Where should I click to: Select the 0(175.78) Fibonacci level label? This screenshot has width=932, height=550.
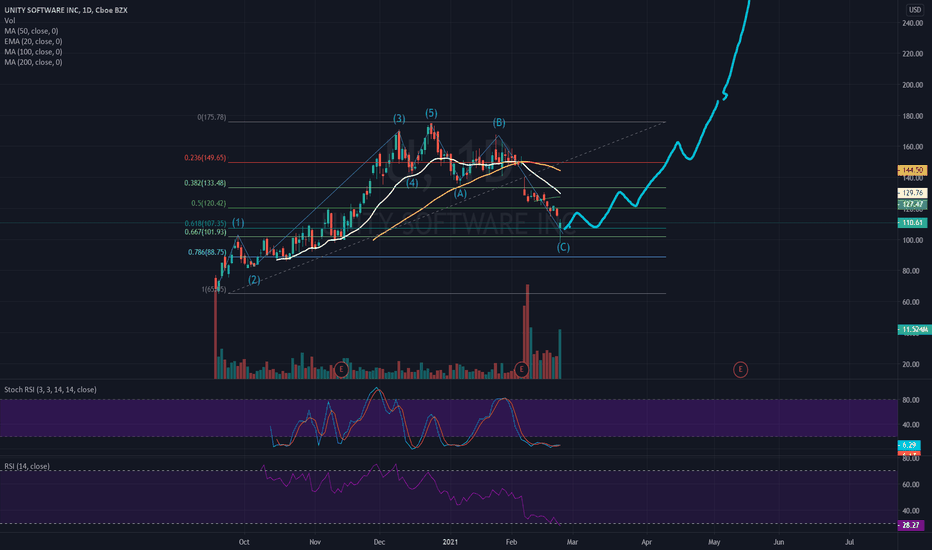click(212, 118)
